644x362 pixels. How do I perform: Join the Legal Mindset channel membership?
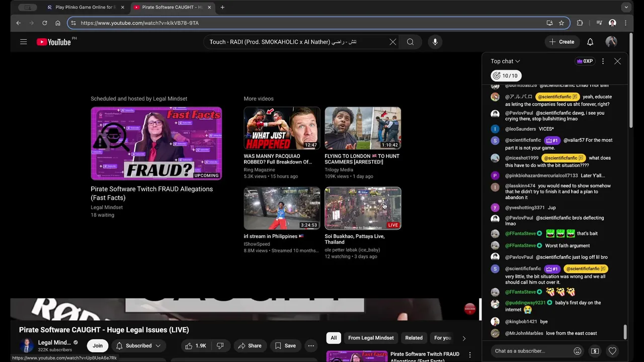(98, 346)
